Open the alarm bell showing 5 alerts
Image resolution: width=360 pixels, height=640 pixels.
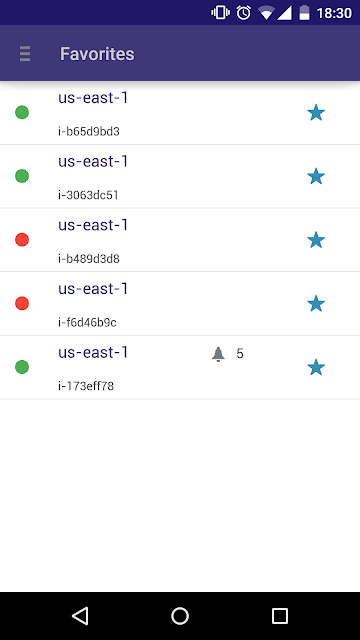point(218,354)
